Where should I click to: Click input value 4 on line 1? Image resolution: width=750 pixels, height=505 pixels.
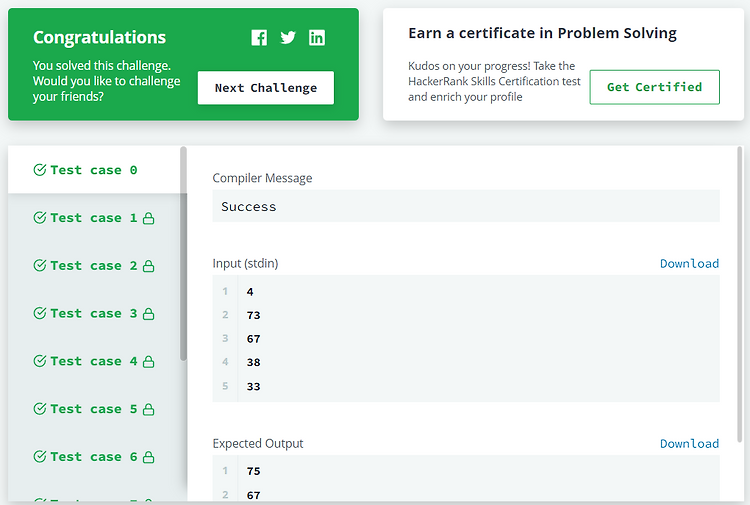250,292
